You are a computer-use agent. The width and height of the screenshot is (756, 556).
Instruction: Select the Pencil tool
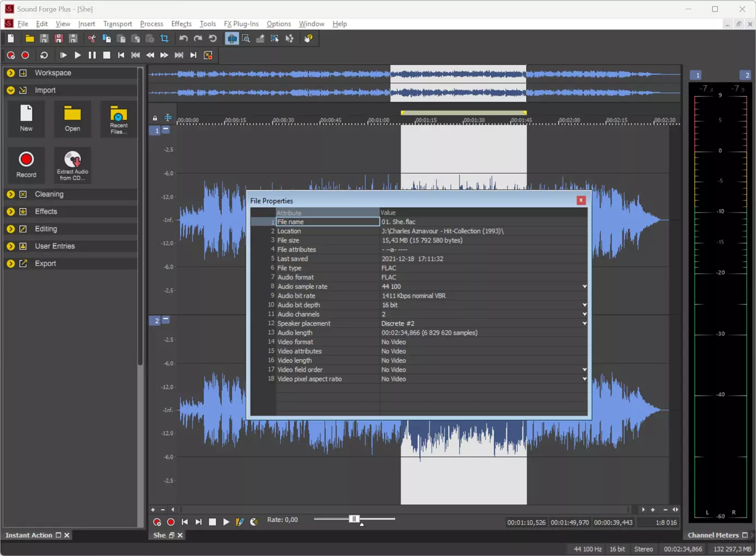[x=261, y=39]
